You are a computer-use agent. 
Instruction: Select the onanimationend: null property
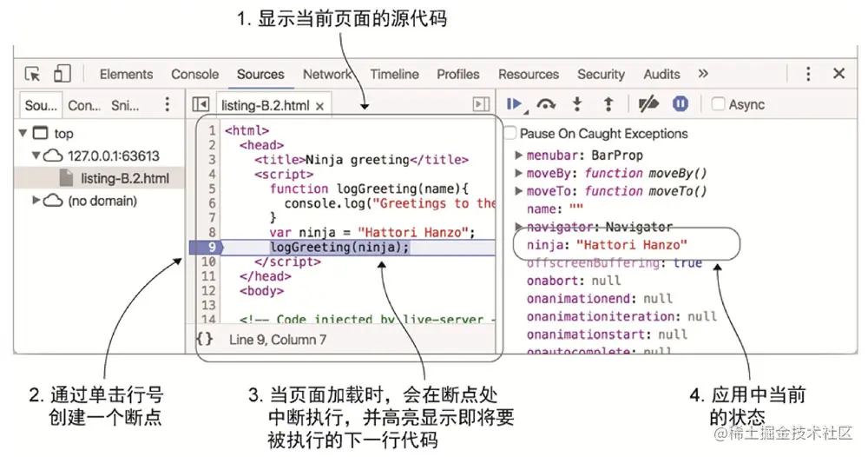coord(600,299)
